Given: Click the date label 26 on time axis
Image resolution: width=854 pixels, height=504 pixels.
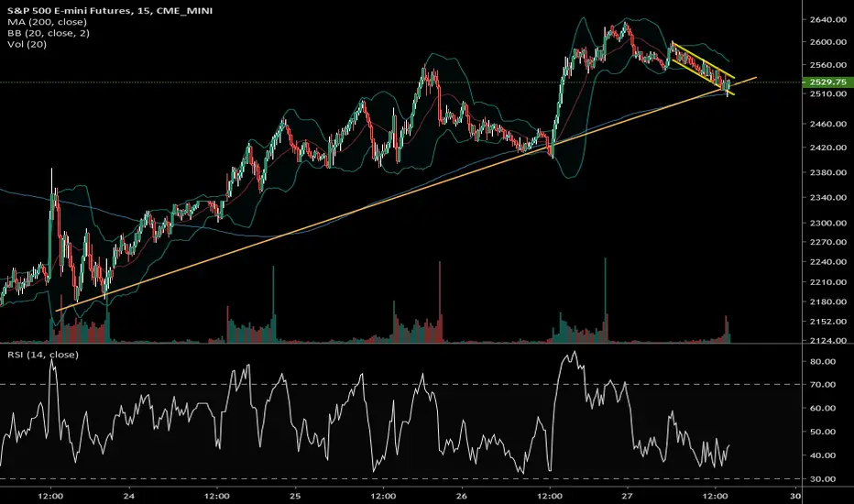Looking at the screenshot, I should [461, 496].
